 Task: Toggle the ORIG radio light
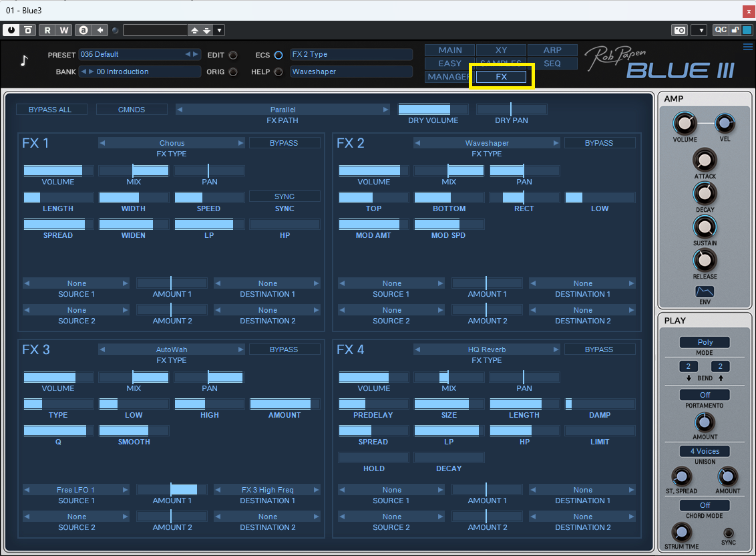point(233,72)
